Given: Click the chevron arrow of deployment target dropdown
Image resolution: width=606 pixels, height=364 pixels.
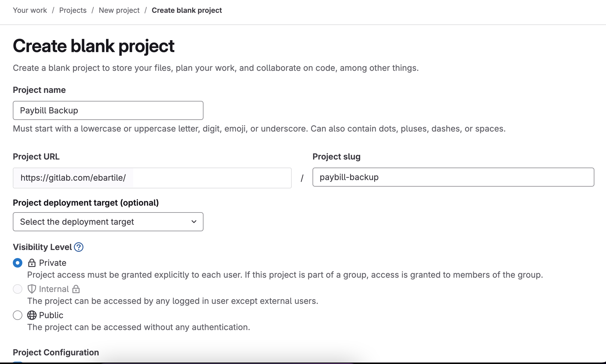Looking at the screenshot, I should tap(194, 222).
